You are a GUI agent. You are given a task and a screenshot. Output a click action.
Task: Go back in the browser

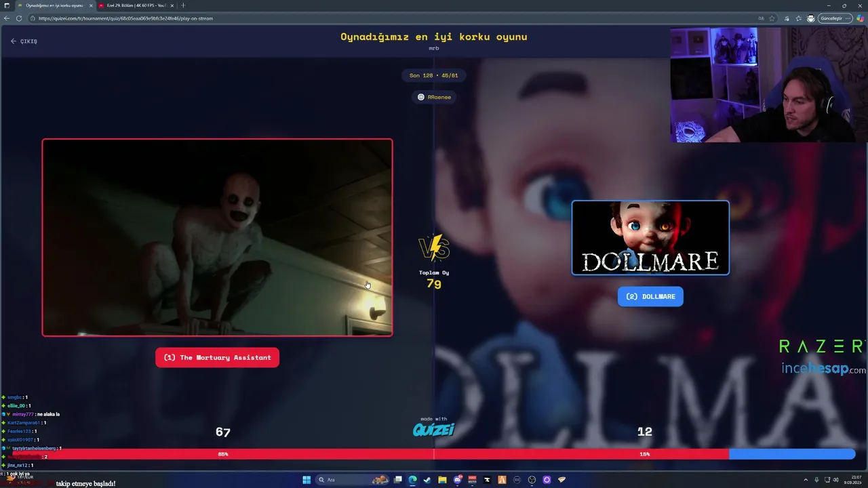pyautogui.click(x=7, y=18)
